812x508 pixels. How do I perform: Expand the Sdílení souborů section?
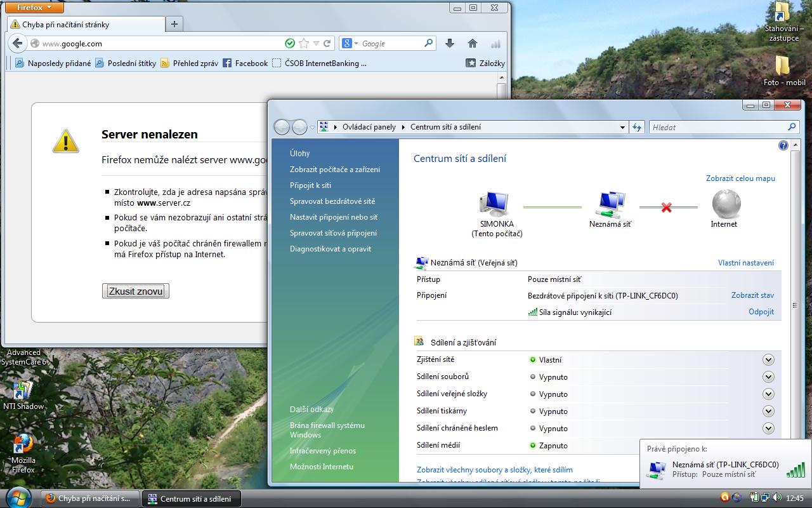tap(768, 377)
